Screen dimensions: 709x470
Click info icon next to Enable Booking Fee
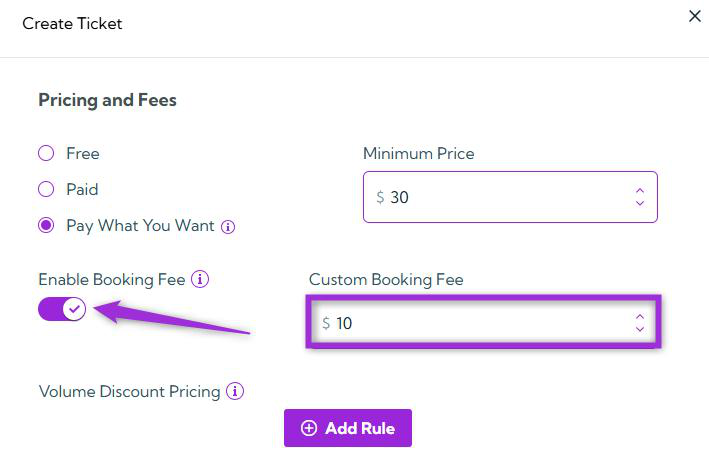[200, 280]
